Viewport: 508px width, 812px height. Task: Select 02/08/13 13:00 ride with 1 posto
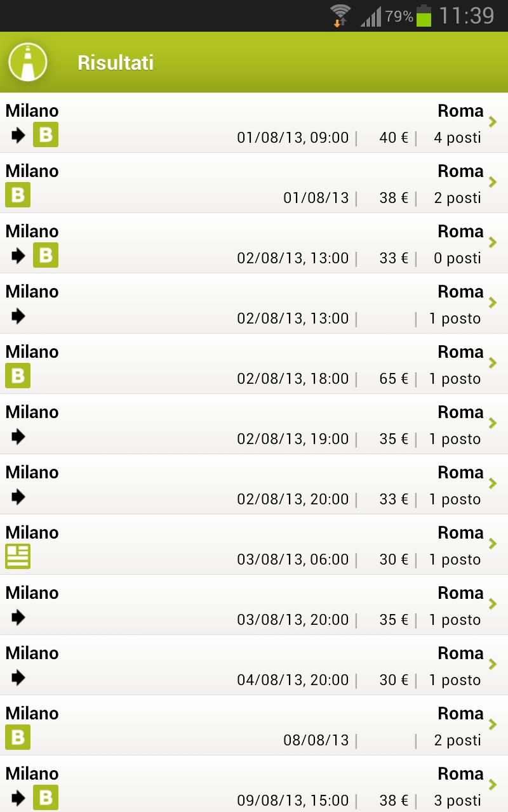[254, 303]
